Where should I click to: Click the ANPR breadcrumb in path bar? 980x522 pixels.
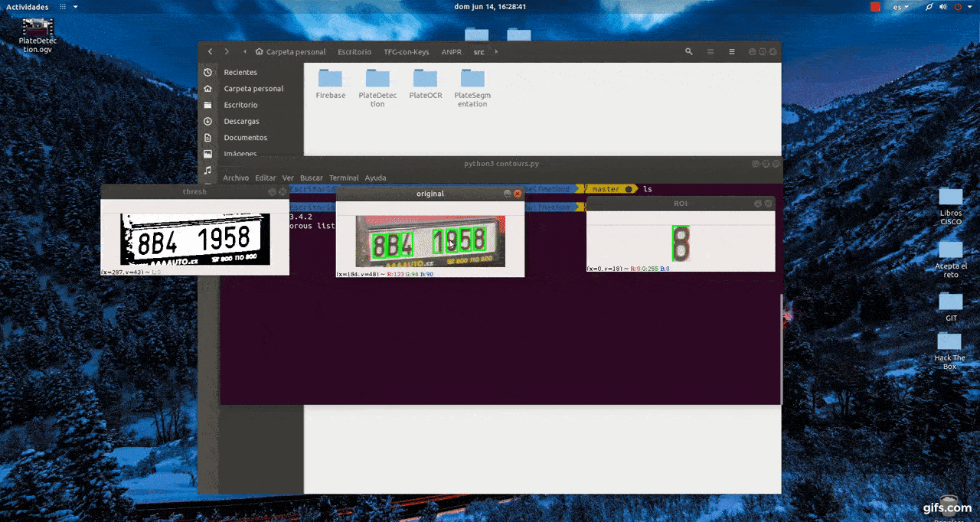click(451, 52)
